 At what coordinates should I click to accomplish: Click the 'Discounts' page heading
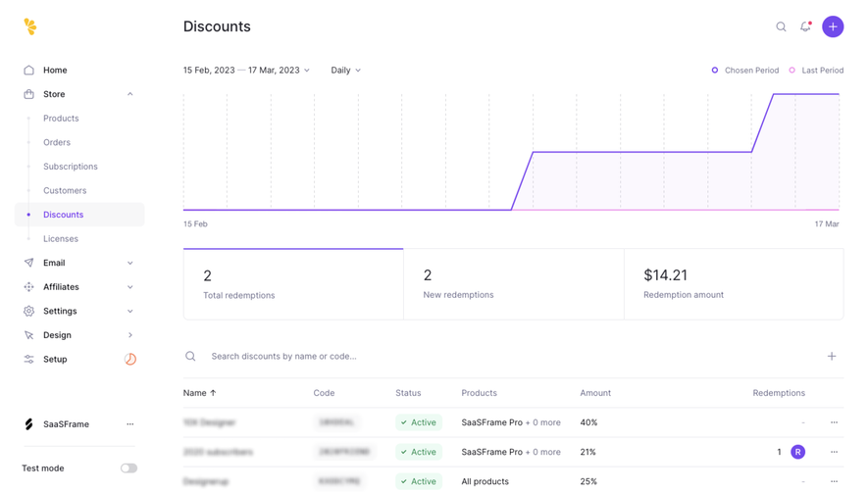coord(217,26)
